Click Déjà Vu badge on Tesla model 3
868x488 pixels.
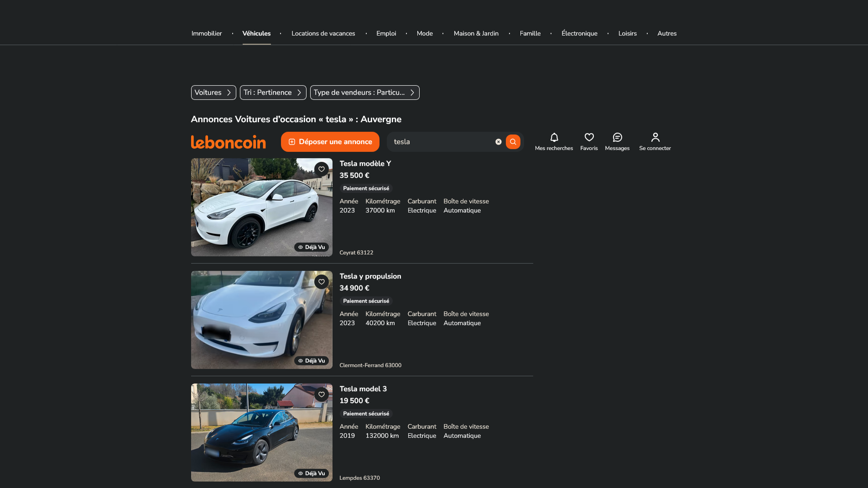(312, 473)
